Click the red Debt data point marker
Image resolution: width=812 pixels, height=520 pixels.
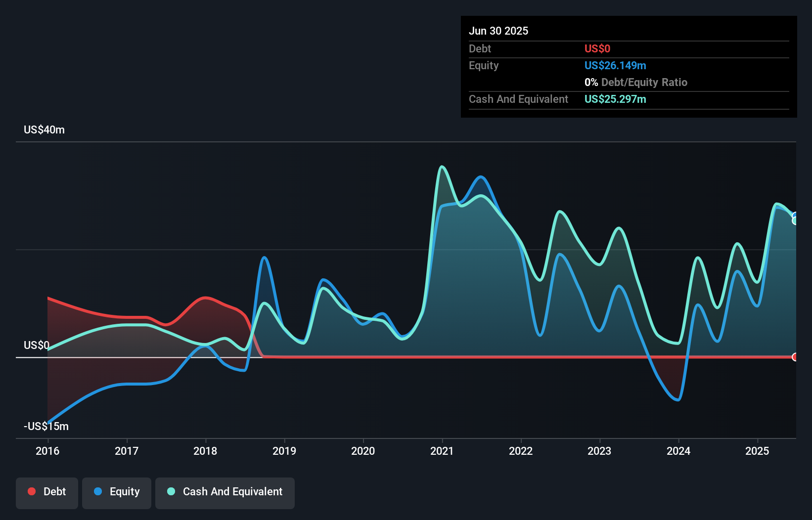coord(795,357)
